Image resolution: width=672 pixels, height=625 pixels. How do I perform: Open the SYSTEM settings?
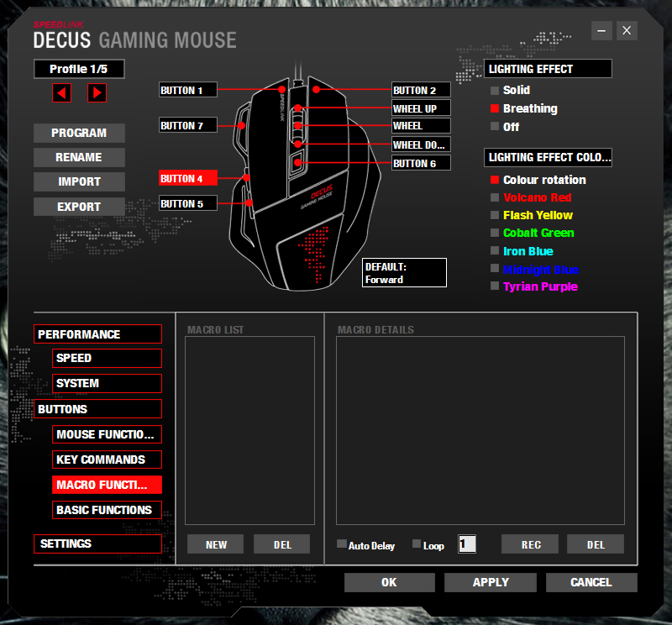click(107, 383)
